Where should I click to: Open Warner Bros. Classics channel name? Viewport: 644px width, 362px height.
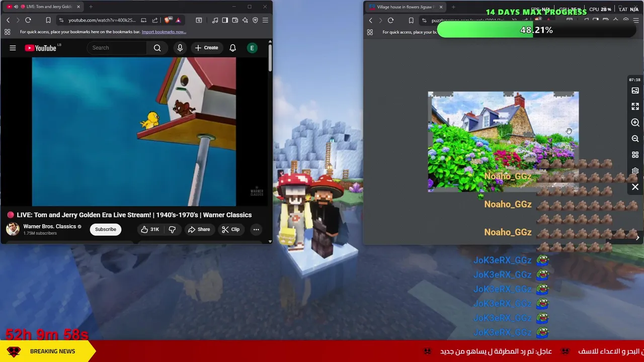pos(49,226)
